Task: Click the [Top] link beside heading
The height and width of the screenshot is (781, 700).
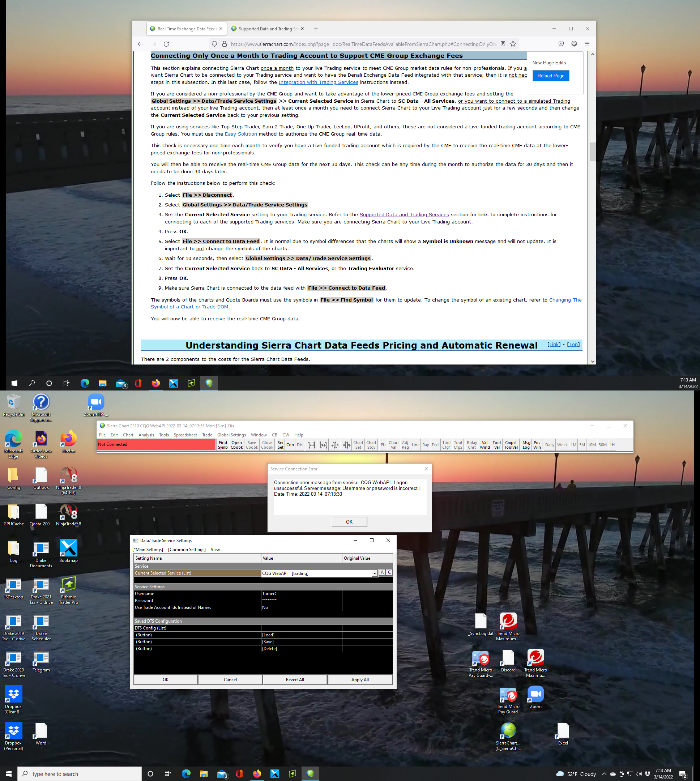Action: coord(573,345)
